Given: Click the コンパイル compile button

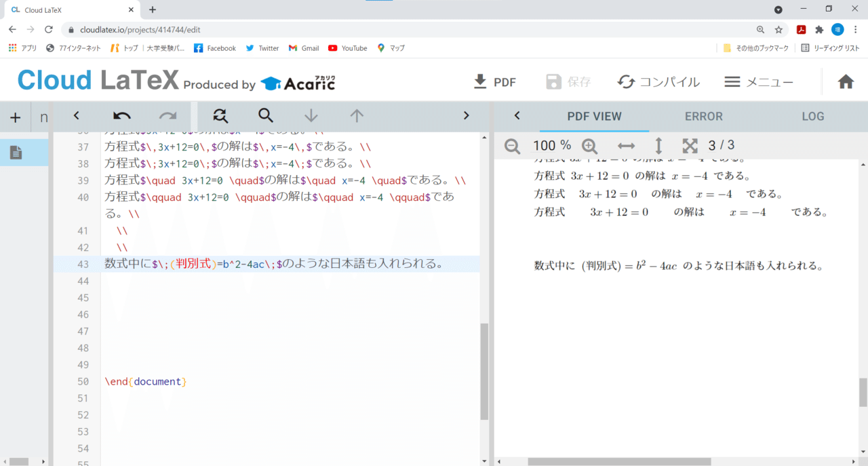Looking at the screenshot, I should click(x=658, y=82).
